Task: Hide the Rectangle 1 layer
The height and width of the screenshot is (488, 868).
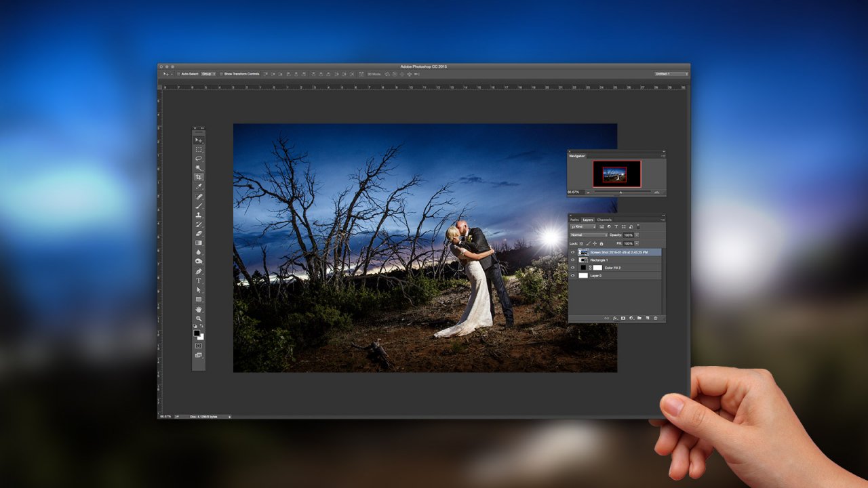Action: 573,260
